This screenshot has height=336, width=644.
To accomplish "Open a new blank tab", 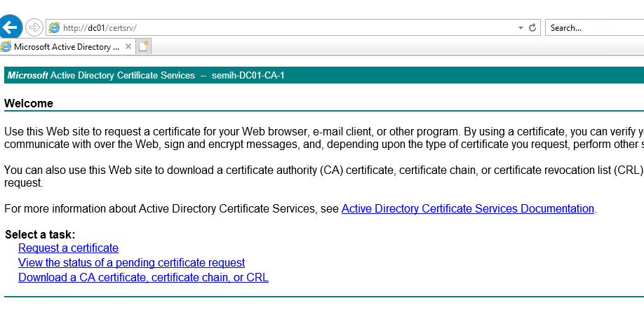I will pos(143,47).
